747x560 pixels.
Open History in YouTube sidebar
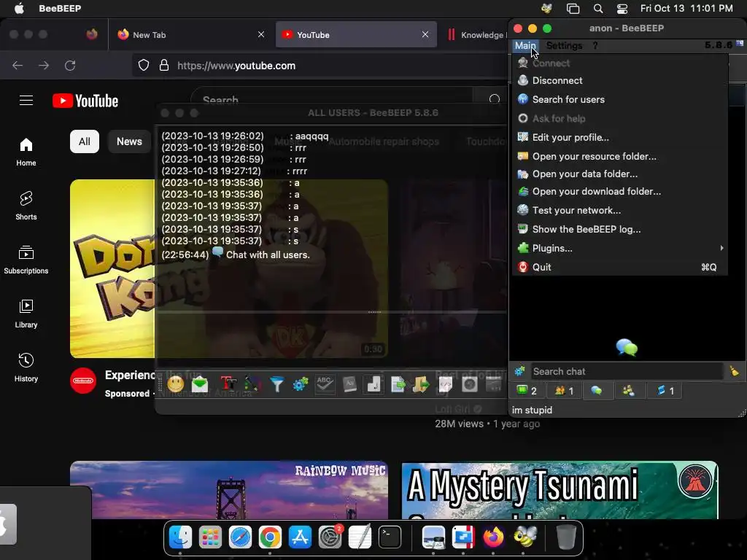(26, 367)
